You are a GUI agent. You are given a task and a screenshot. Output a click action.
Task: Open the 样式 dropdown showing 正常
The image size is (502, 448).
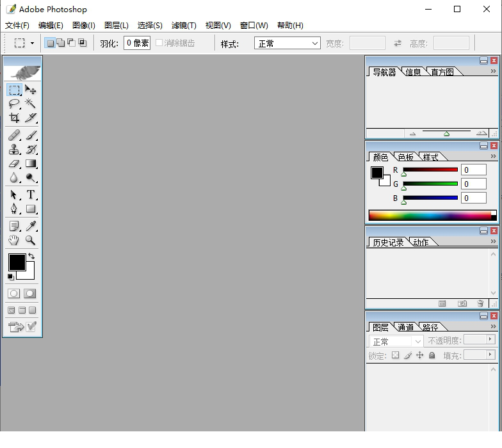coord(287,44)
